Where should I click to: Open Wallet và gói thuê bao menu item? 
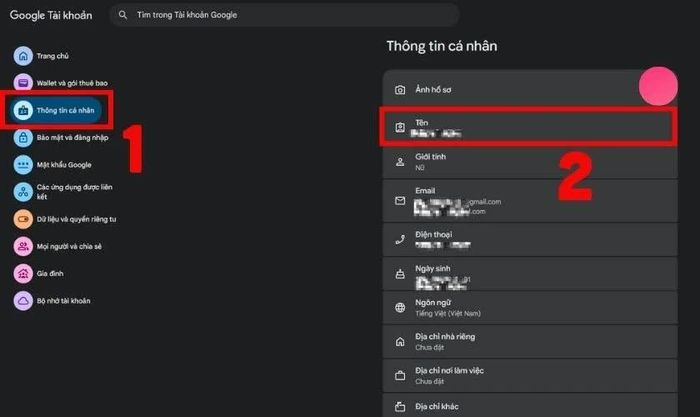click(x=72, y=83)
